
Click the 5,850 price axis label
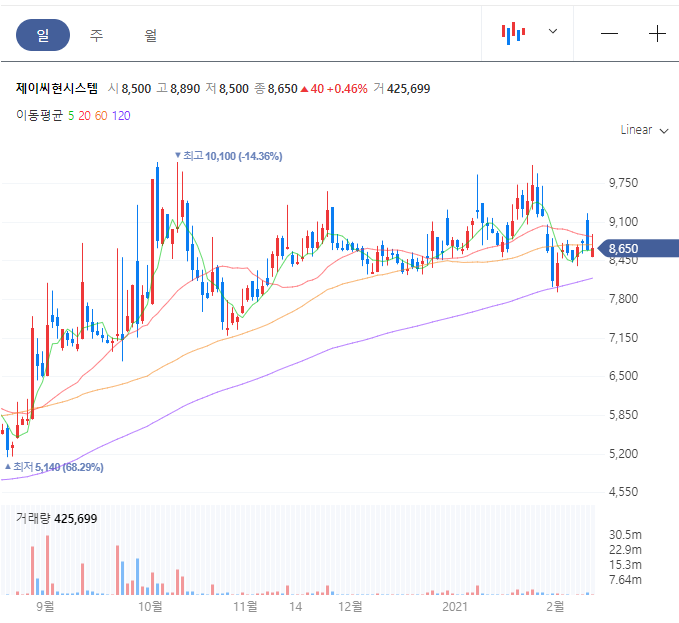tap(623, 415)
